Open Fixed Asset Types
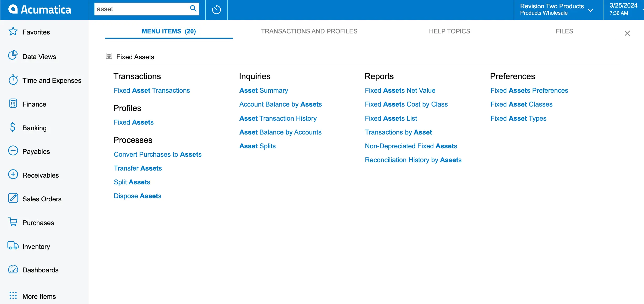 click(518, 118)
